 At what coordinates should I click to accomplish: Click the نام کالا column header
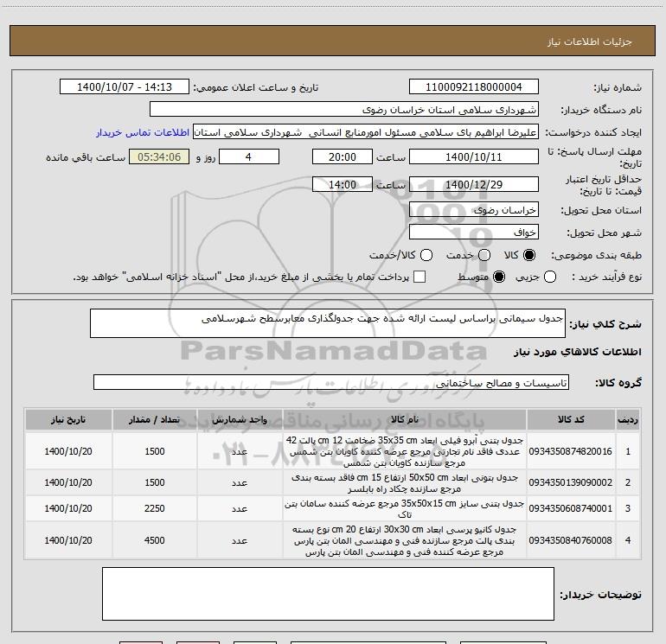pyautogui.click(x=405, y=419)
